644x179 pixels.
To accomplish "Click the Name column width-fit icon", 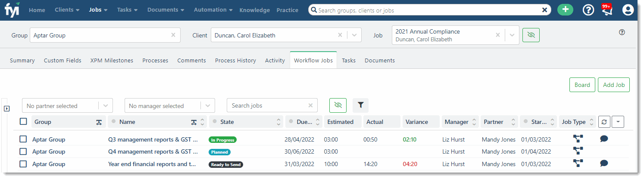I will [x=194, y=122].
